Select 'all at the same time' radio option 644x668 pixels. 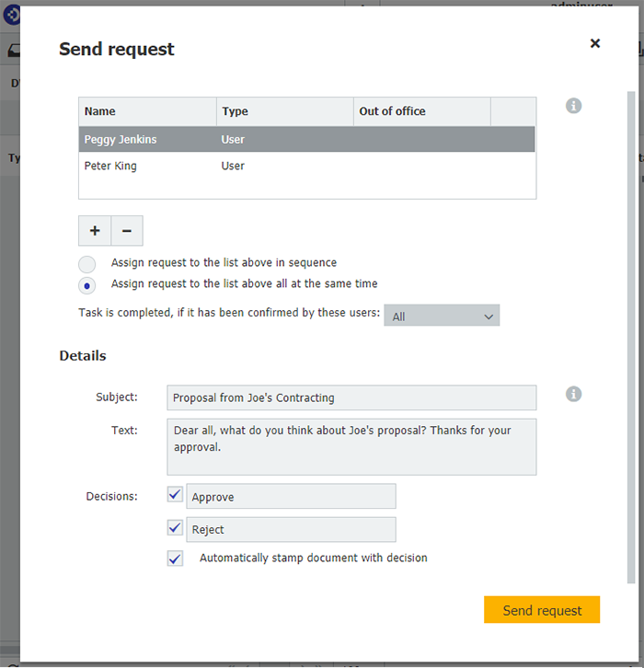[x=86, y=285]
